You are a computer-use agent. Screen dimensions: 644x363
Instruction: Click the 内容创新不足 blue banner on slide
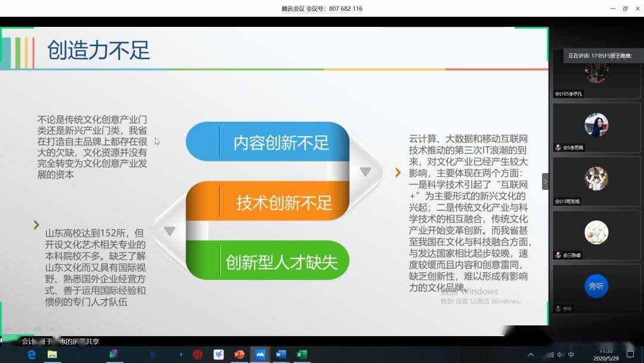268,143
